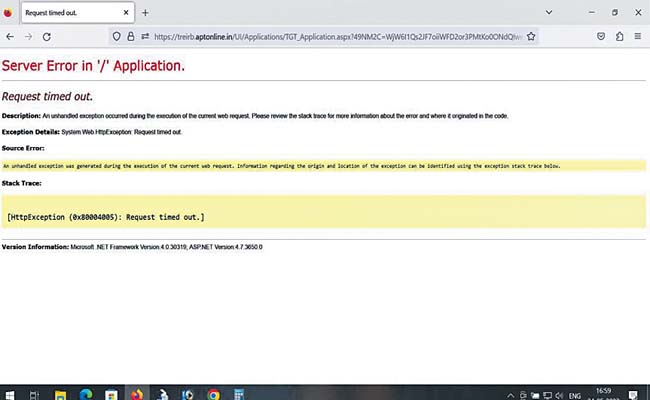Open the notification center icon
650x400 pixels.
click(633, 395)
